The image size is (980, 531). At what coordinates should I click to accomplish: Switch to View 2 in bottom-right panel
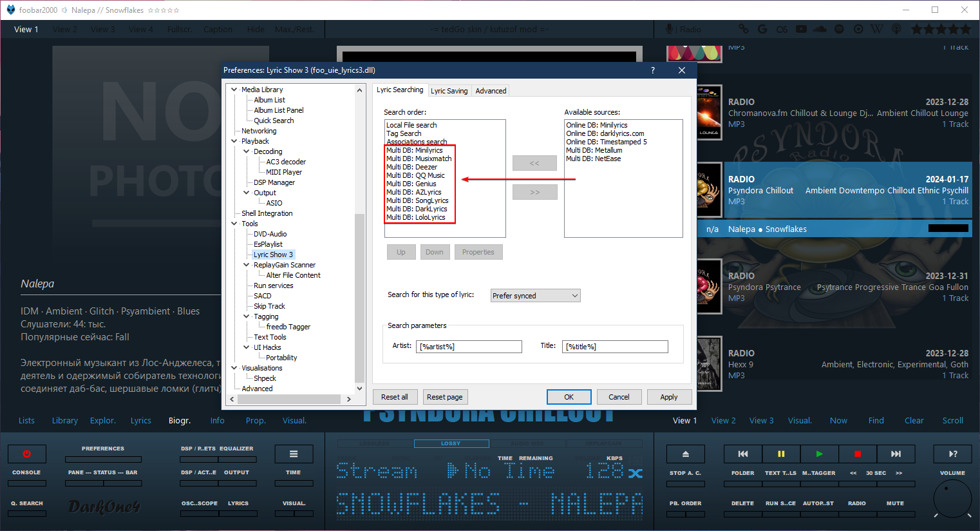pos(724,420)
